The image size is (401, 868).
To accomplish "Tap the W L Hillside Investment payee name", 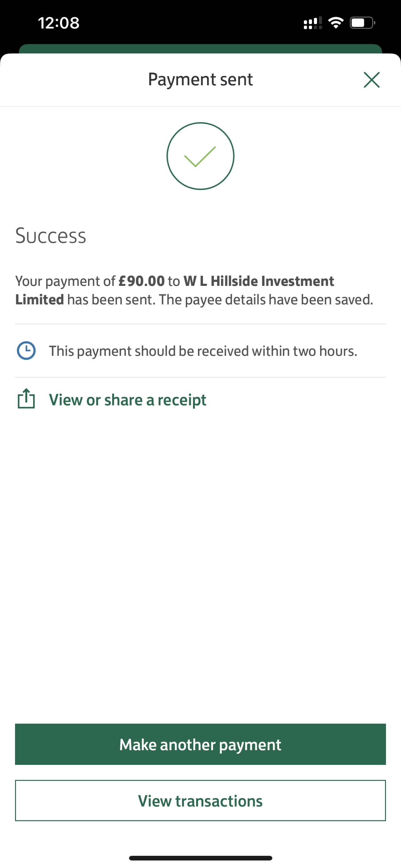I will (x=258, y=281).
